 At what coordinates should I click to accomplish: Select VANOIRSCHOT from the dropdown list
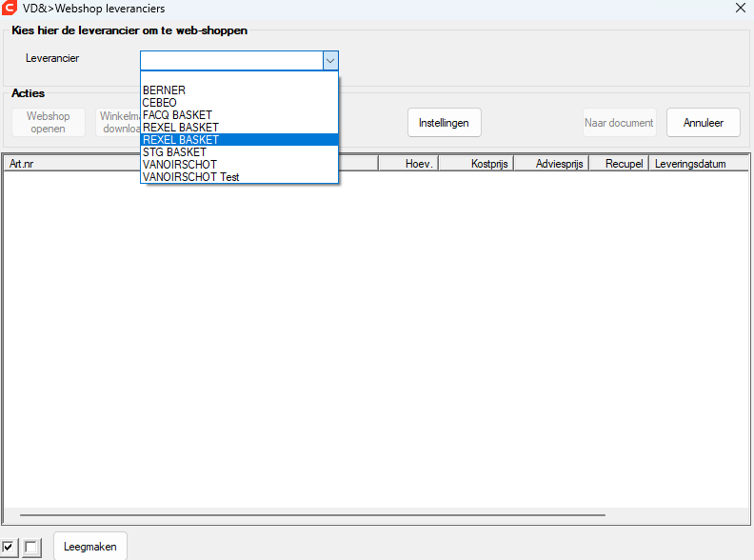[x=240, y=165]
